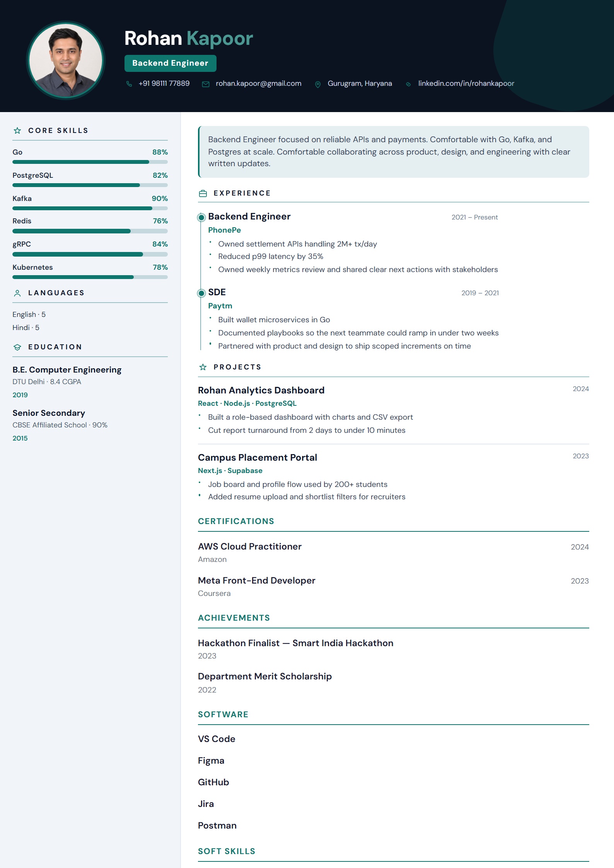Click the star icon beside Projects
The height and width of the screenshot is (868, 614).
coord(203,367)
